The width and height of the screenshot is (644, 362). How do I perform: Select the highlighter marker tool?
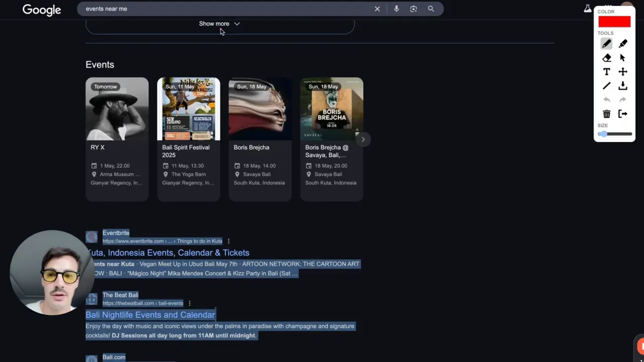tap(623, 44)
